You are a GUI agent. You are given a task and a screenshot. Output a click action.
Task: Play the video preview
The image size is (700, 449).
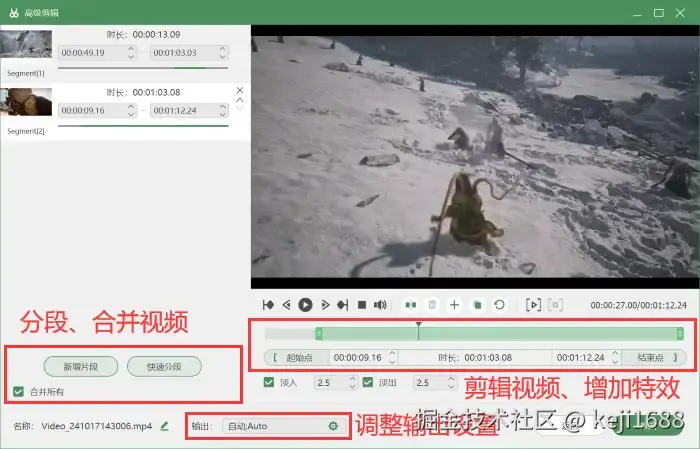[305, 305]
